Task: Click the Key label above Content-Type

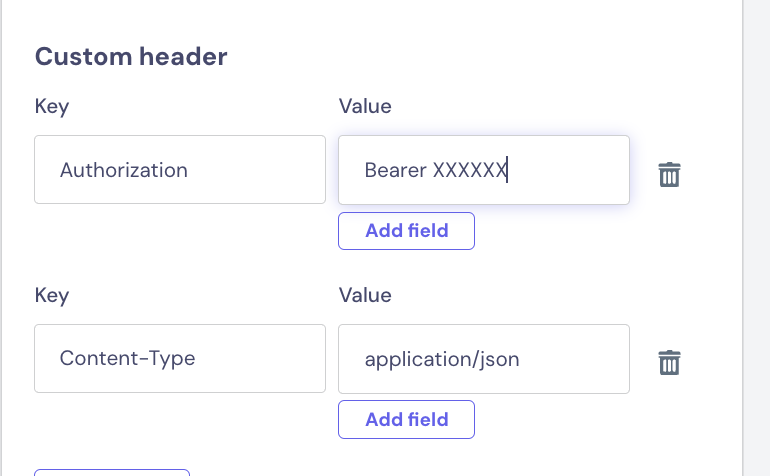Action: [x=52, y=295]
